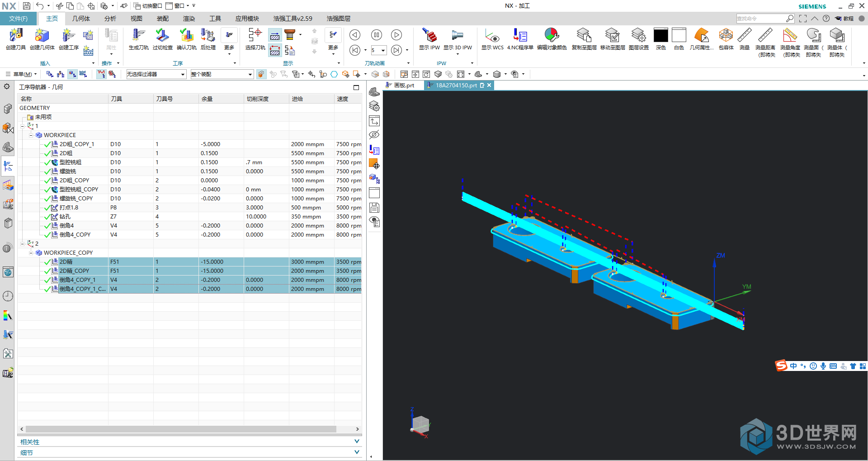Select the 螺旋铣_COPY operation row

pyautogui.click(x=189, y=199)
